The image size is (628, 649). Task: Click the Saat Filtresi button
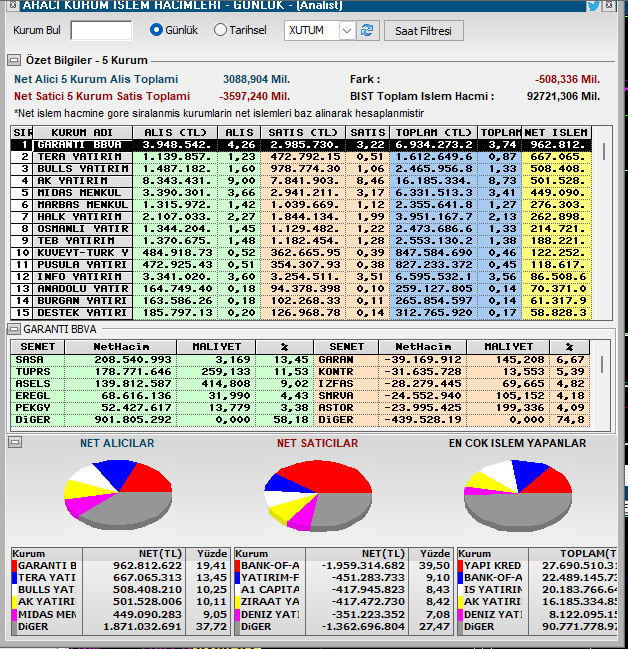tap(423, 31)
